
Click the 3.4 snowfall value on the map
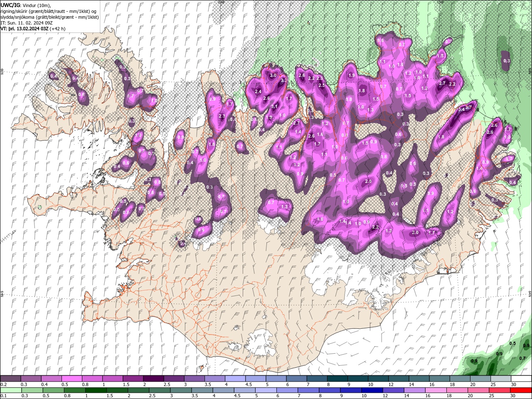point(462,109)
